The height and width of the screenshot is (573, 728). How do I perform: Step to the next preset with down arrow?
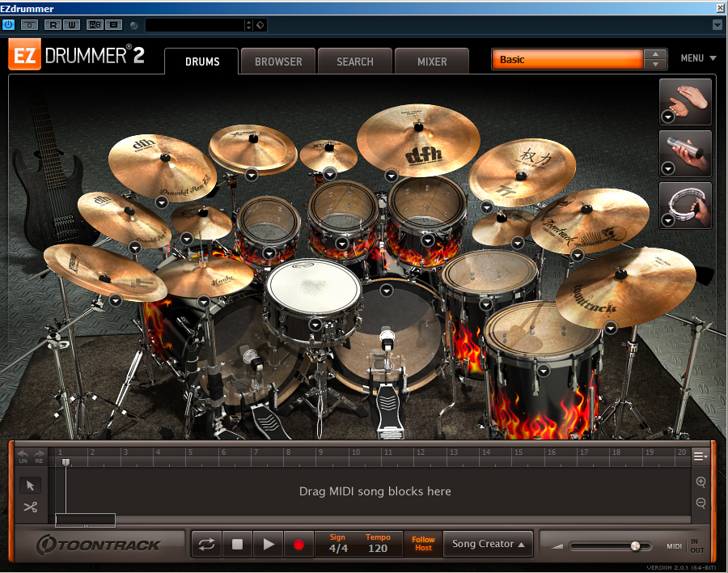[655, 64]
